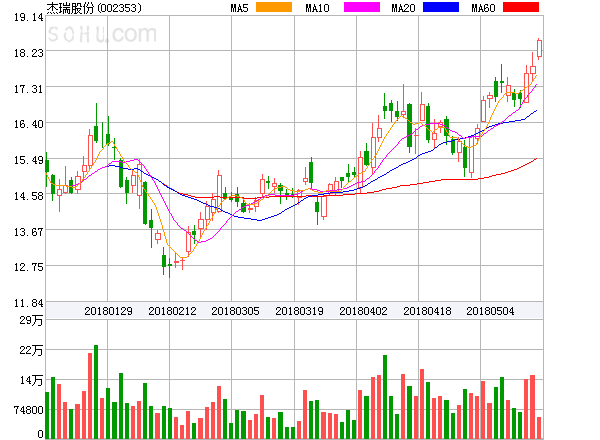The image size is (600, 440).
Task: Click the 29万 volume axis label
Action: point(31,320)
